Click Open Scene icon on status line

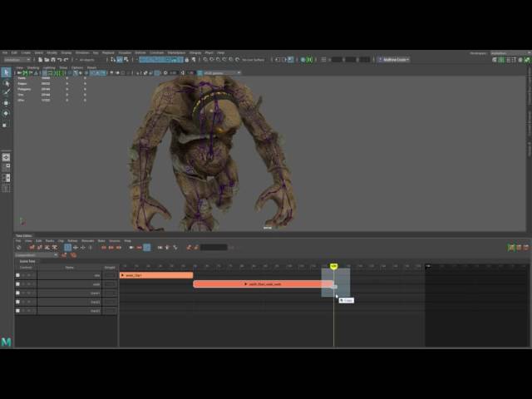click(47, 60)
